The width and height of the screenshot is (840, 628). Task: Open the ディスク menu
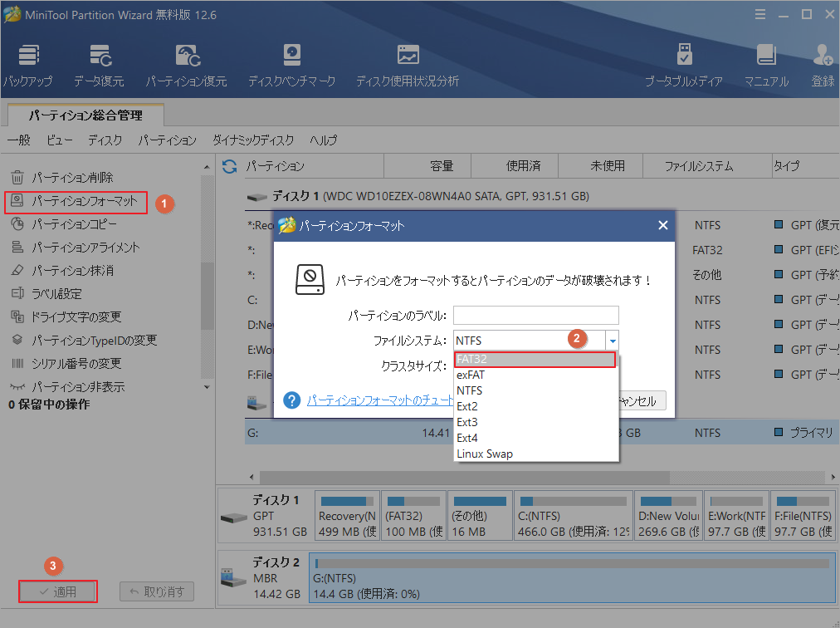[x=105, y=140]
